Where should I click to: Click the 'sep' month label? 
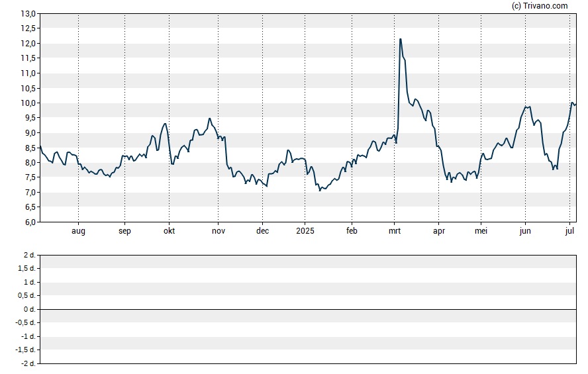(x=125, y=231)
